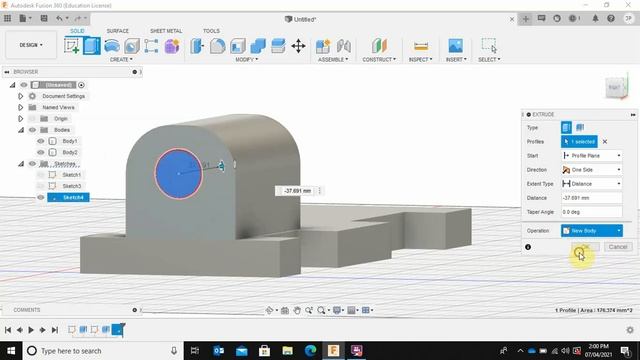Jump to the timeline beginning
The height and width of the screenshot is (360, 640).
pos(8,330)
